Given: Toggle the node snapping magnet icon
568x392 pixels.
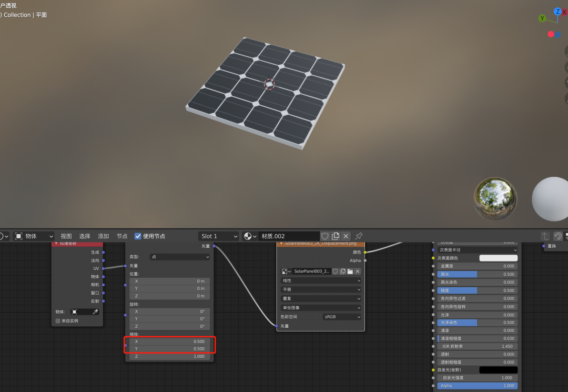Looking at the screenshot, I should click(558, 236).
